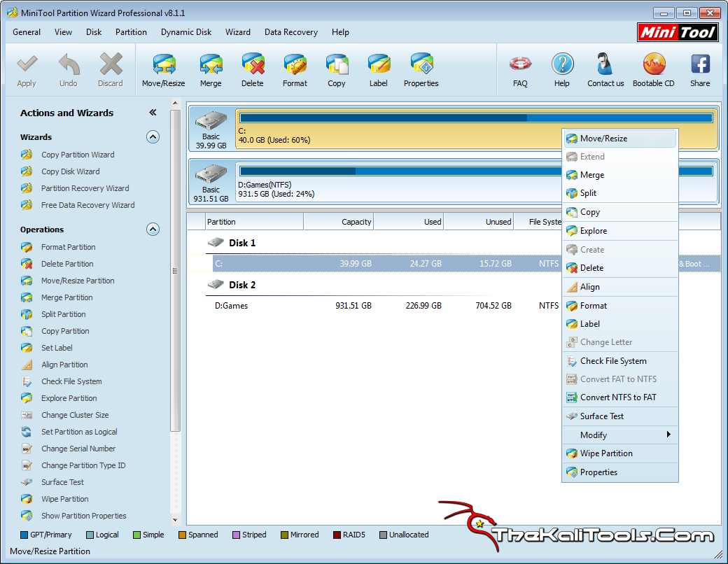This screenshot has height=564, width=728.
Task: Open the Move/Resize tool
Action: (163, 69)
